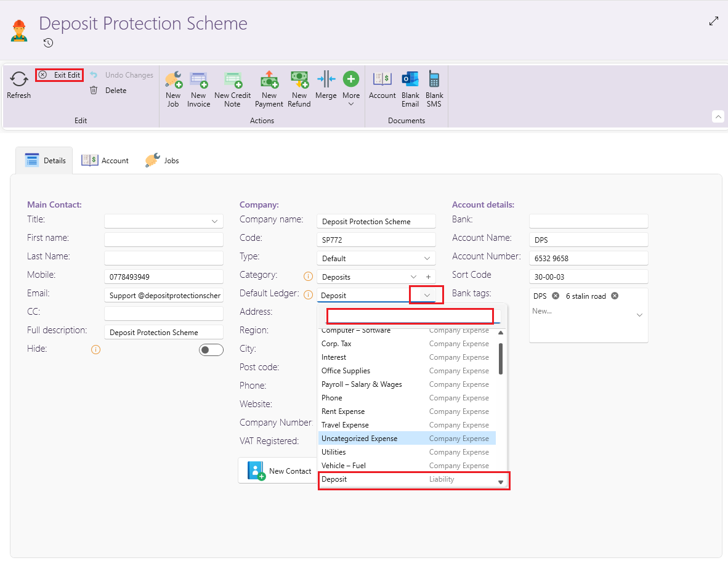Select Utilities ledger
Viewport: 728px width, 563px height.
coord(406,452)
